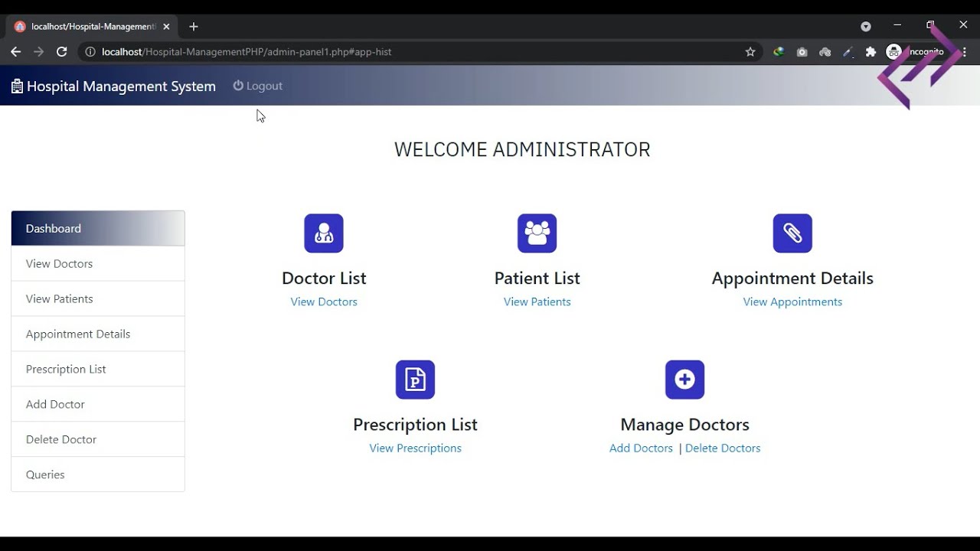The width and height of the screenshot is (980, 551).
Task: Follow the View Doctors link under Doctor List
Action: point(324,302)
